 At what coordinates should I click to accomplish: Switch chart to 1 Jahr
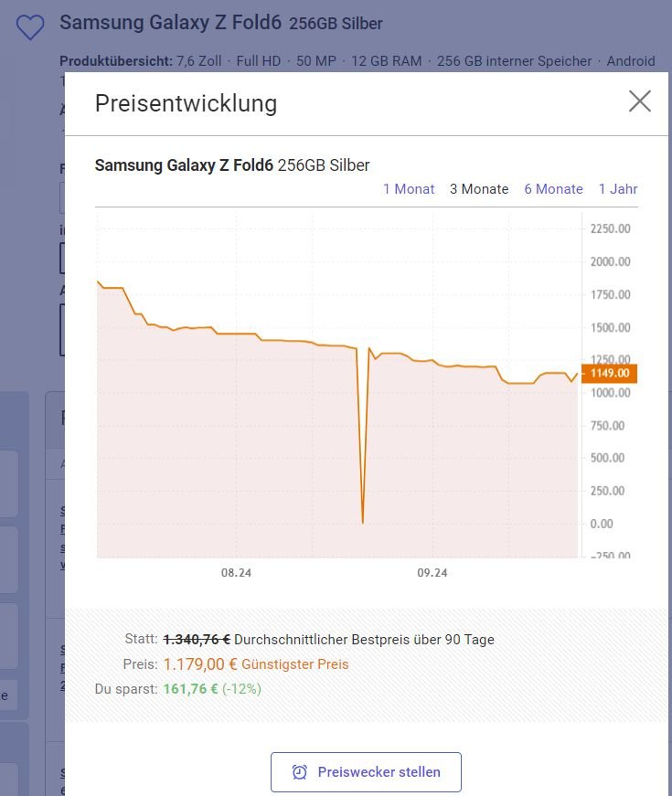618,189
